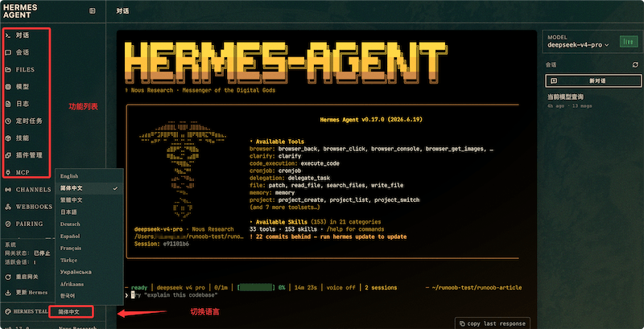
Task: Open the FILES folder icon in sidebar
Action: point(8,70)
